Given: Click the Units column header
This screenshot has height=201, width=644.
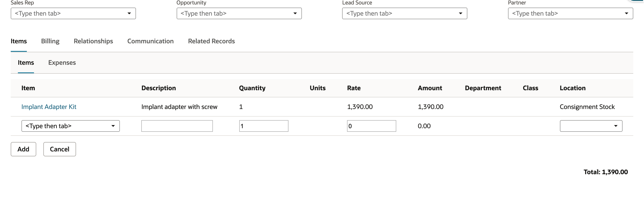Looking at the screenshot, I should tap(318, 88).
